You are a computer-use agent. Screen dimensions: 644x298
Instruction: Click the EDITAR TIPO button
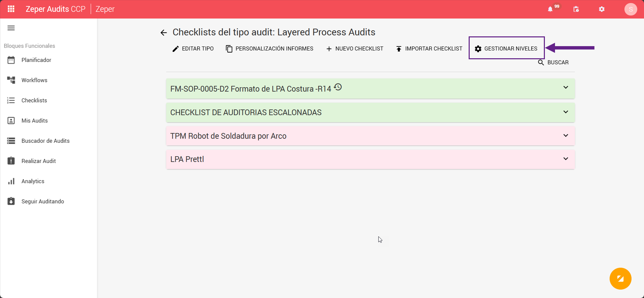coord(193,49)
